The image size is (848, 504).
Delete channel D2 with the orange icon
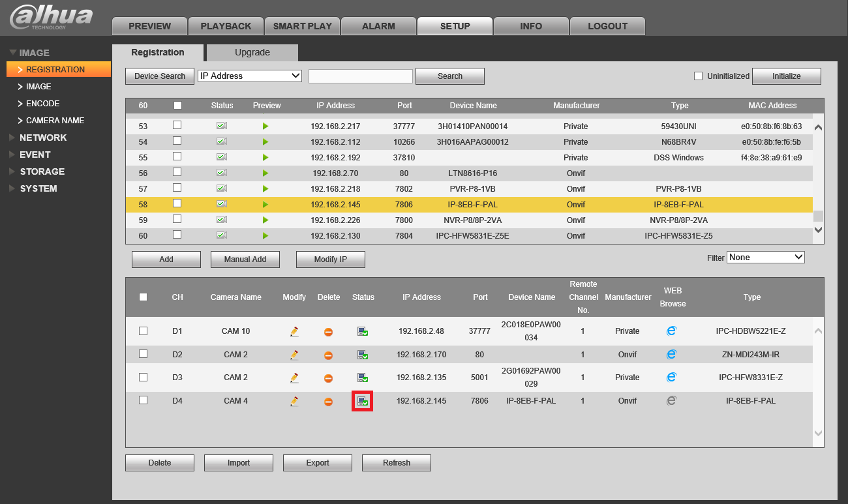(329, 355)
